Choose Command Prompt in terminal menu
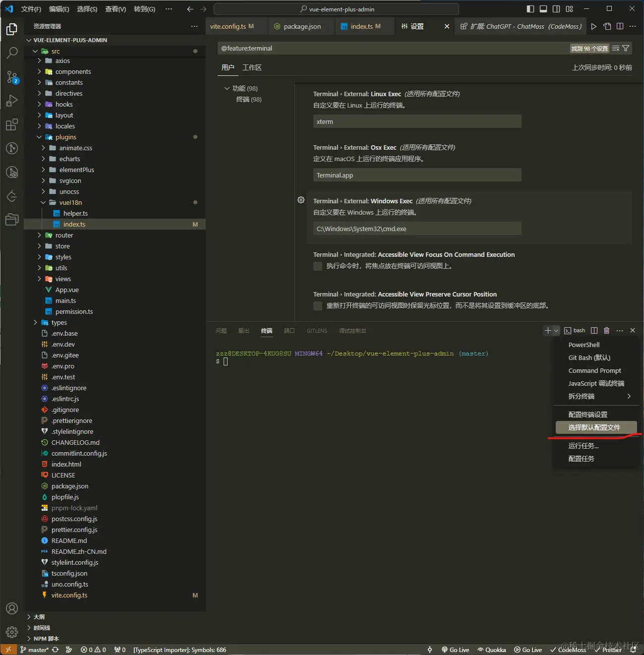Viewport: 644px width, 655px height. pos(596,370)
